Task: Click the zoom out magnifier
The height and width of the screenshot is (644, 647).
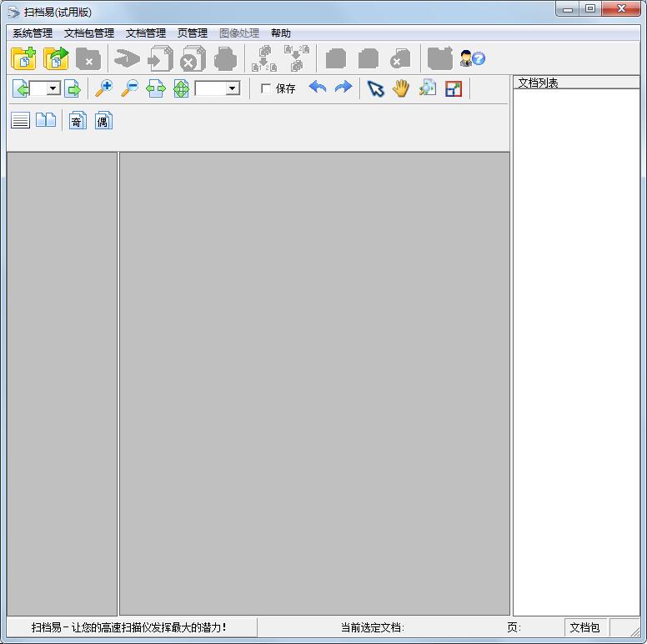Action: [129, 88]
